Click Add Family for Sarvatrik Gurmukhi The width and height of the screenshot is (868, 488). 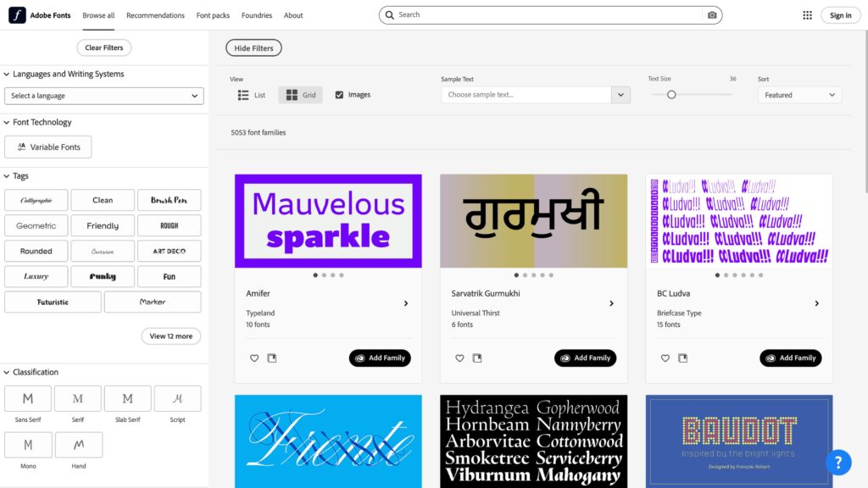[x=585, y=358]
